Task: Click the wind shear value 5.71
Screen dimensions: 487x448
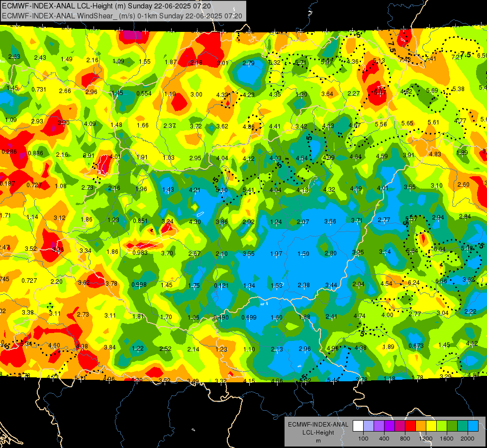Action: click(x=300, y=62)
